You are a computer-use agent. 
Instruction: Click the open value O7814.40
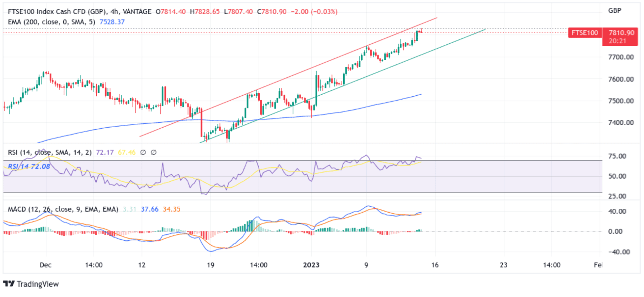click(x=171, y=12)
